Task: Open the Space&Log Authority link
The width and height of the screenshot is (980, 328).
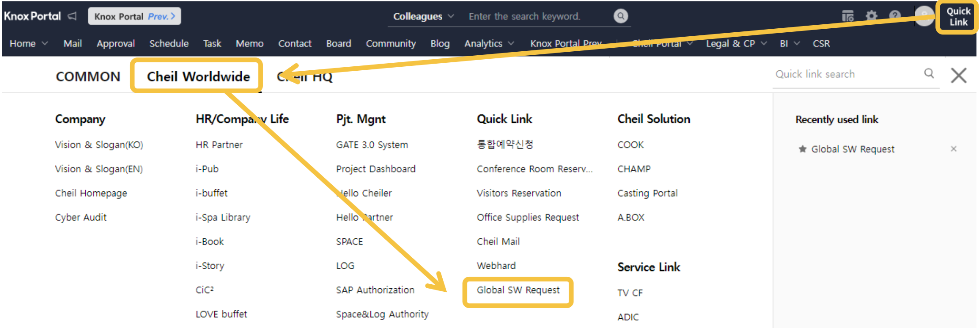Action: pos(382,314)
